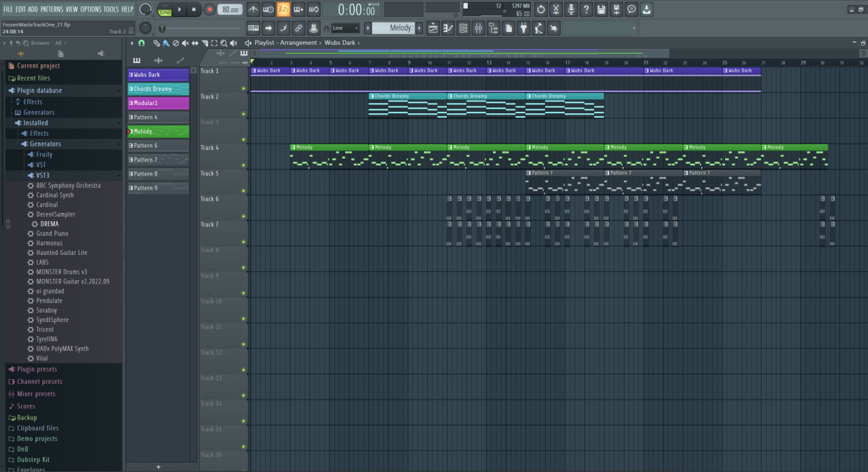
Task: Mute Track 4 via its green dot
Action: point(243,165)
